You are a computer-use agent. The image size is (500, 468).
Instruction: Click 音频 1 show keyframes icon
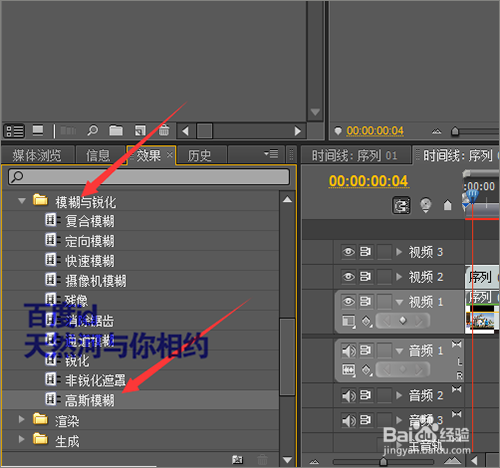pos(366,370)
